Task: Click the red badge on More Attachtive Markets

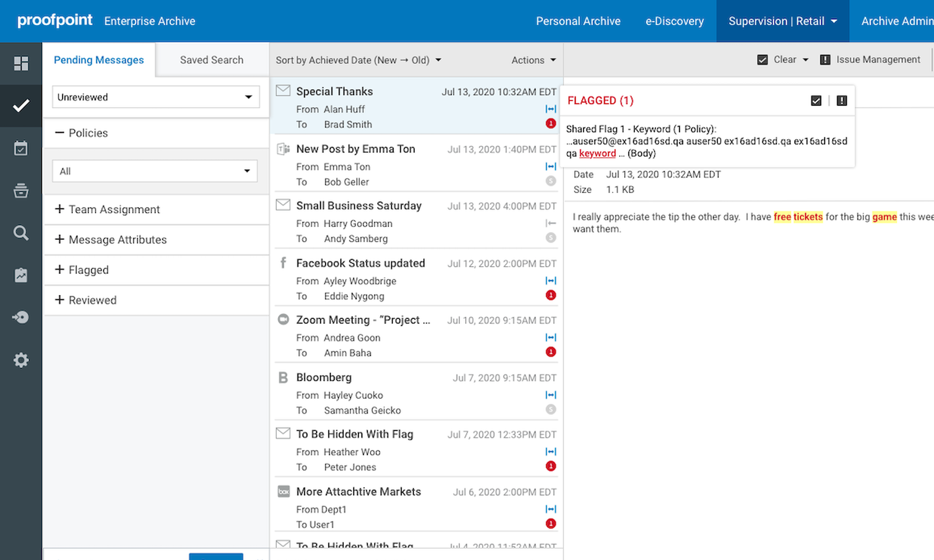Action: pos(551,524)
